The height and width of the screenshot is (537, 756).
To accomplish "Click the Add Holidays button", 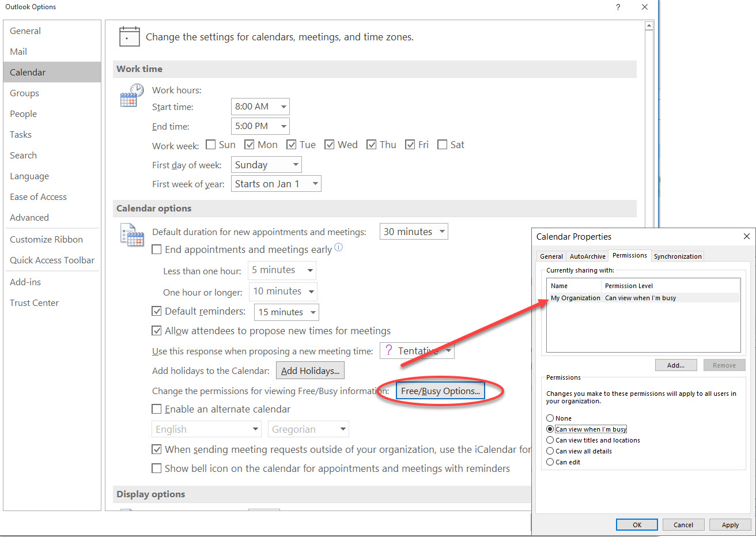I will (310, 370).
